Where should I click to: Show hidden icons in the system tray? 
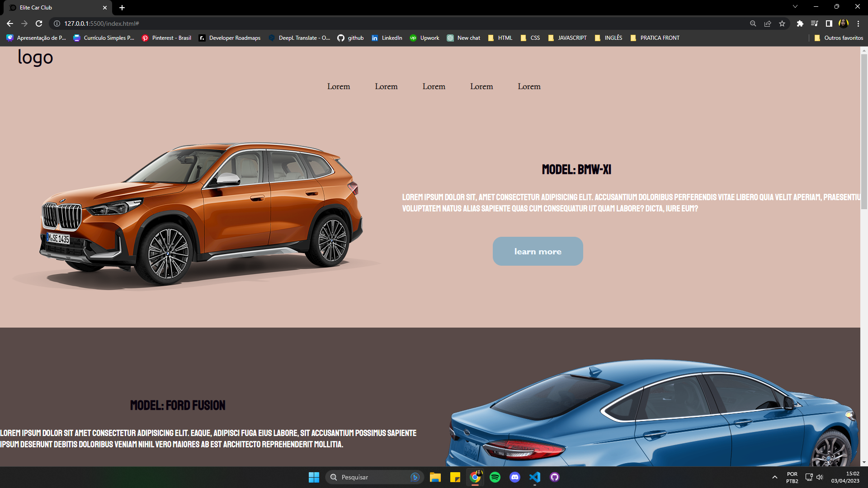pos(774,477)
